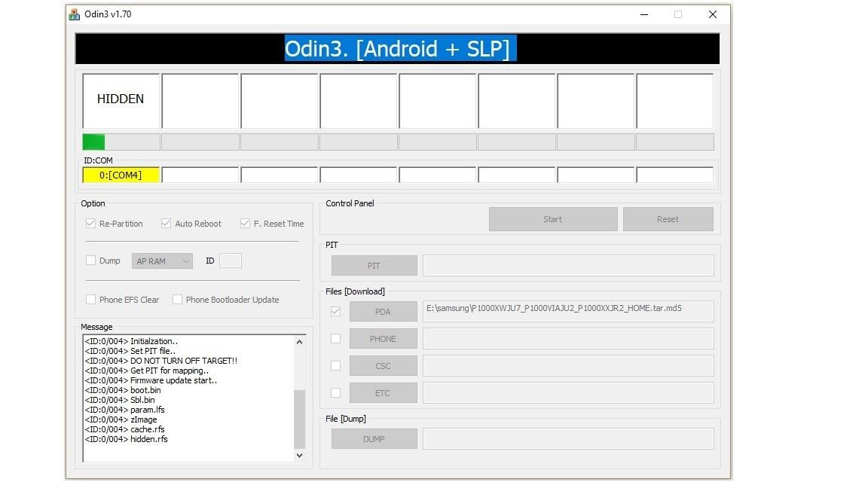Click the 'Sbl.bin' log line
The height and width of the screenshot is (488, 868).
pyautogui.click(x=120, y=400)
